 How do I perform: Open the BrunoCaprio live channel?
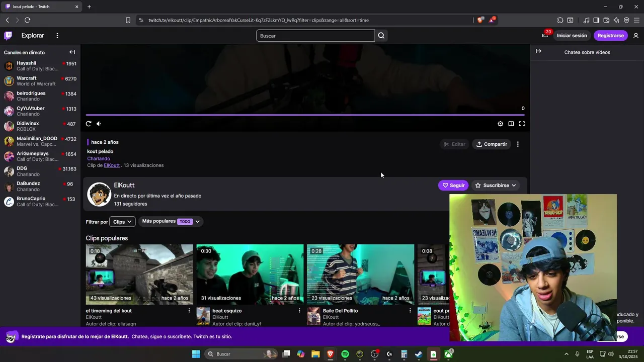coord(40,202)
